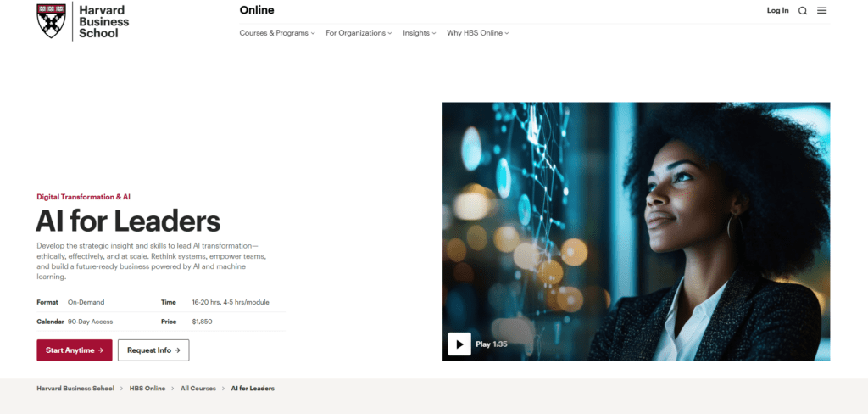868x414 pixels.
Task: Click the On-Demand format value
Action: (x=86, y=303)
